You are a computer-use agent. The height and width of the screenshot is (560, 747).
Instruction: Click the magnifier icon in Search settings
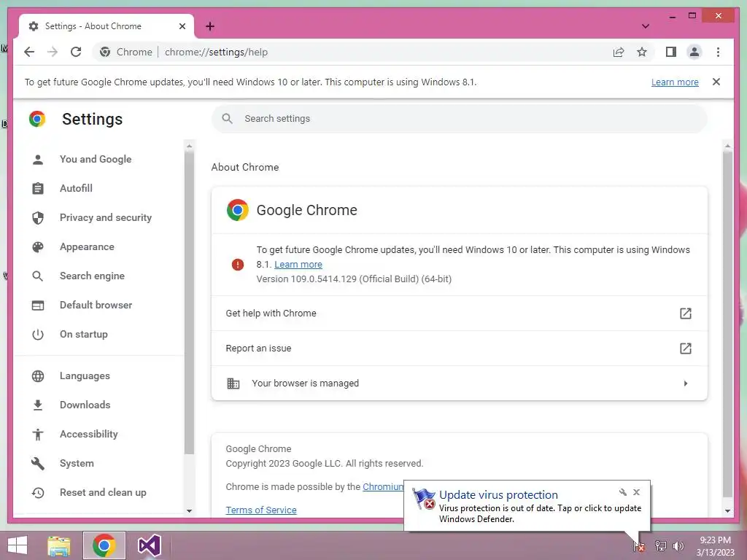tap(228, 119)
